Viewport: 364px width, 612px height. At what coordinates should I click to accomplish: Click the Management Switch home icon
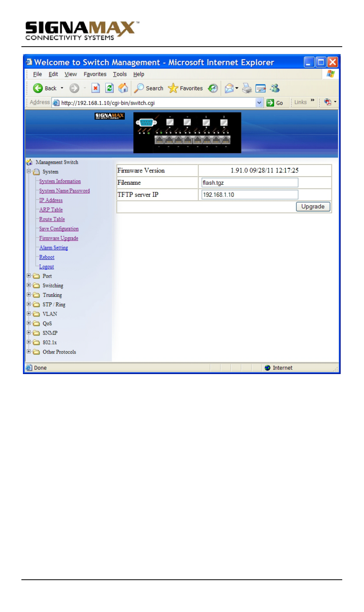[x=29, y=162]
